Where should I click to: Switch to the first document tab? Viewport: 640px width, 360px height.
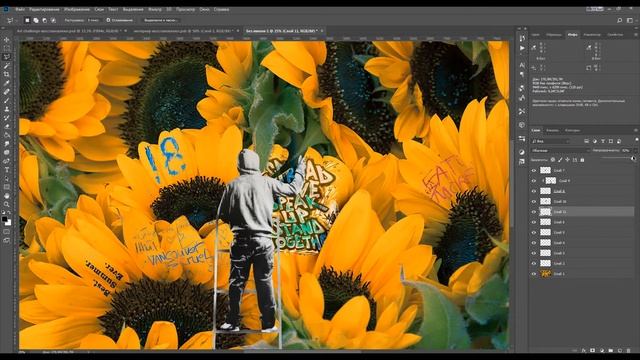(69, 31)
